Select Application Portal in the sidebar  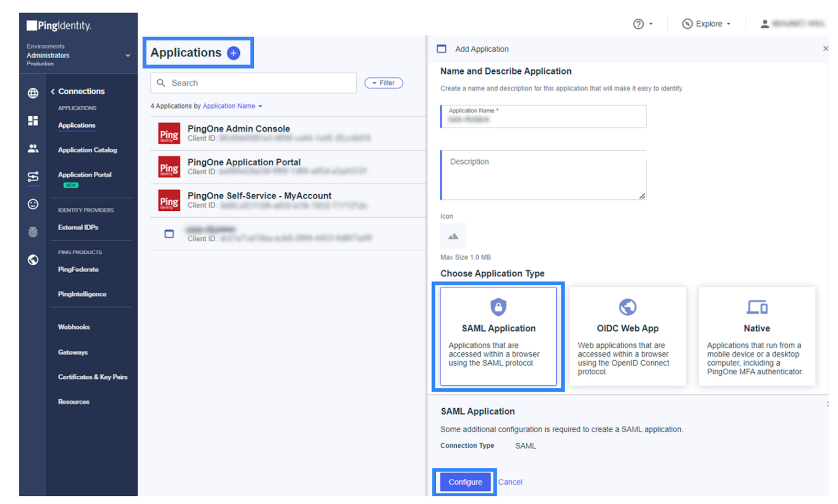tap(85, 175)
